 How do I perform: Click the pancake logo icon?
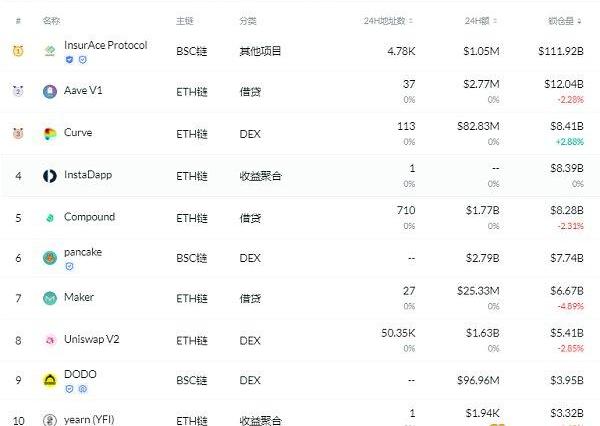pyautogui.click(x=50, y=258)
